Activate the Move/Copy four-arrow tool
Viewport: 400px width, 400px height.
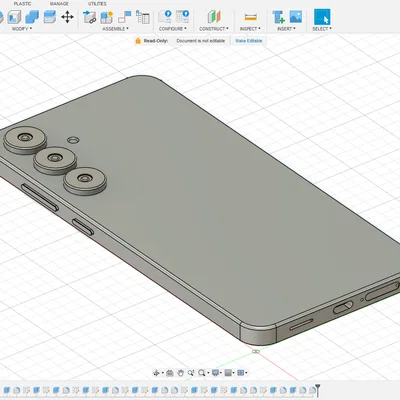click(x=67, y=17)
